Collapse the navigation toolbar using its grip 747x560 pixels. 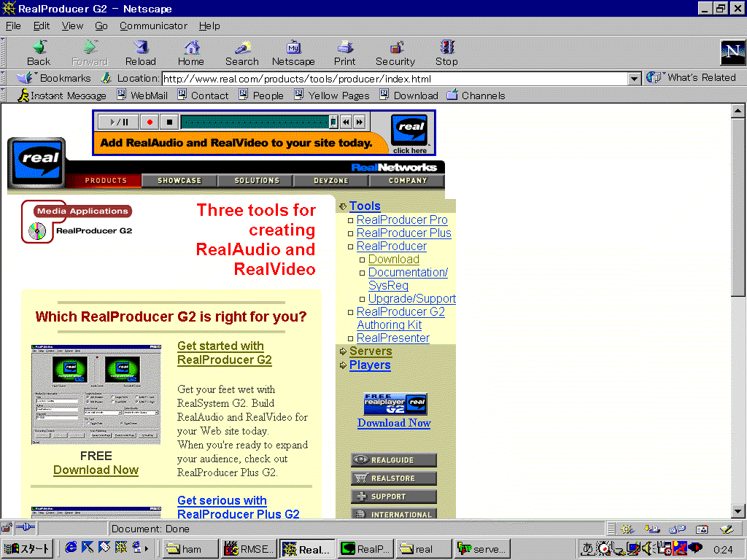(x=3, y=52)
